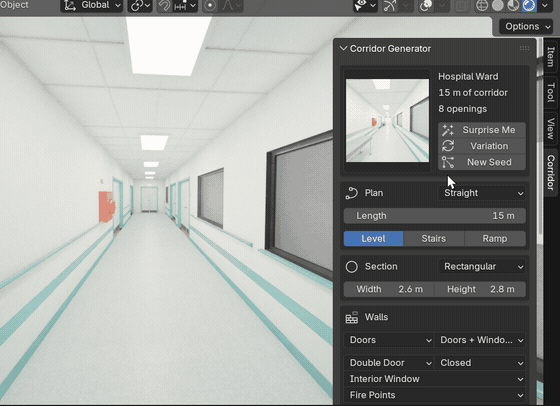Select the Stairs elevation option
This screenshot has height=406, width=560.
coord(434,239)
